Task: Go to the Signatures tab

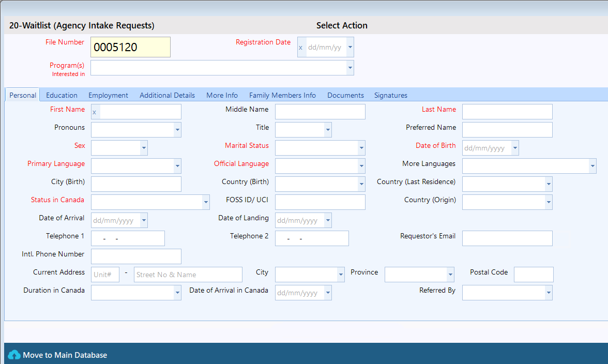Action: pos(390,95)
